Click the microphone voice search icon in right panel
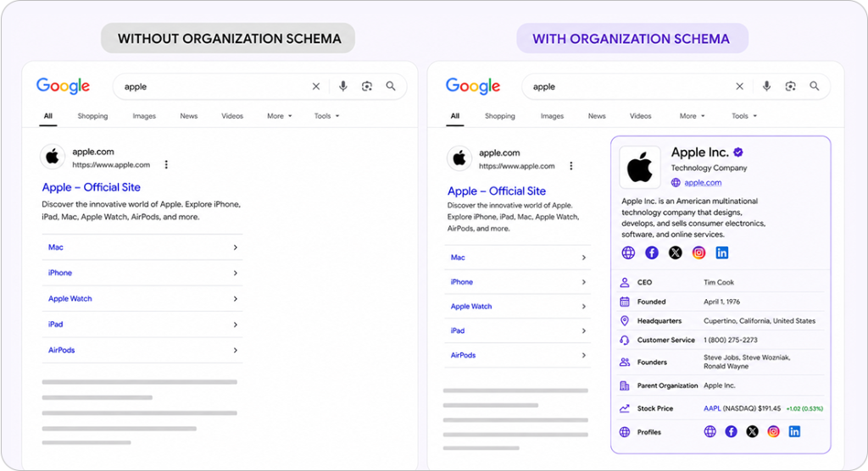The image size is (868, 471). (x=766, y=86)
